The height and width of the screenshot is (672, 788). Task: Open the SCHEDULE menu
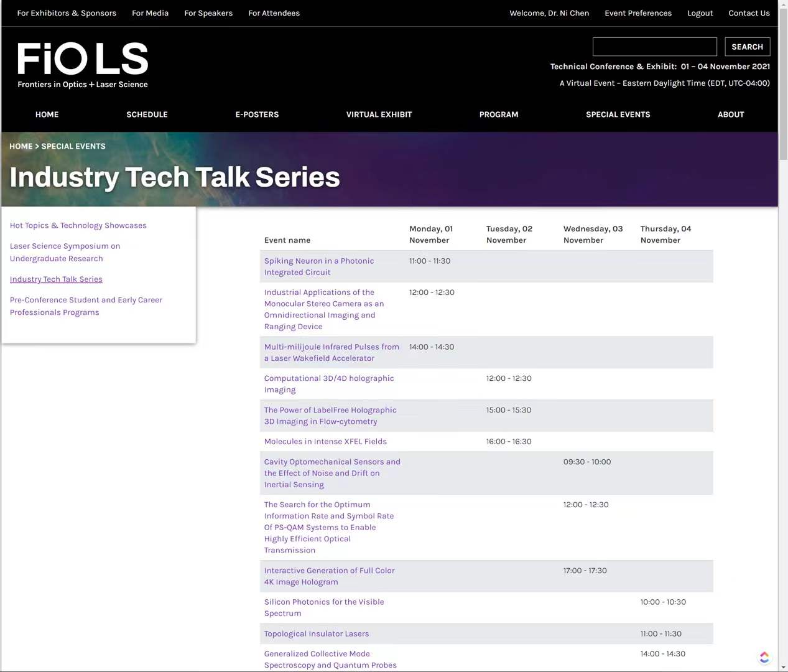(x=147, y=114)
